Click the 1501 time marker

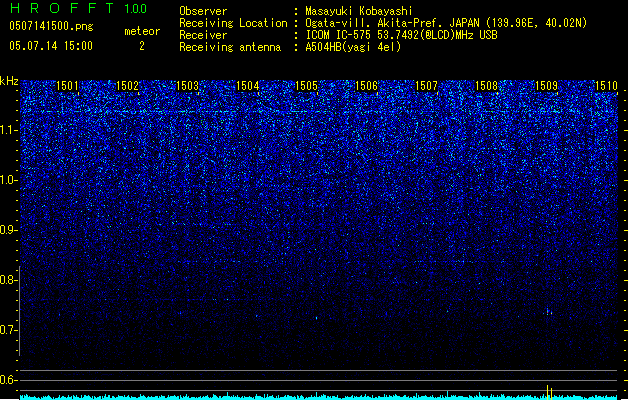(x=67, y=86)
